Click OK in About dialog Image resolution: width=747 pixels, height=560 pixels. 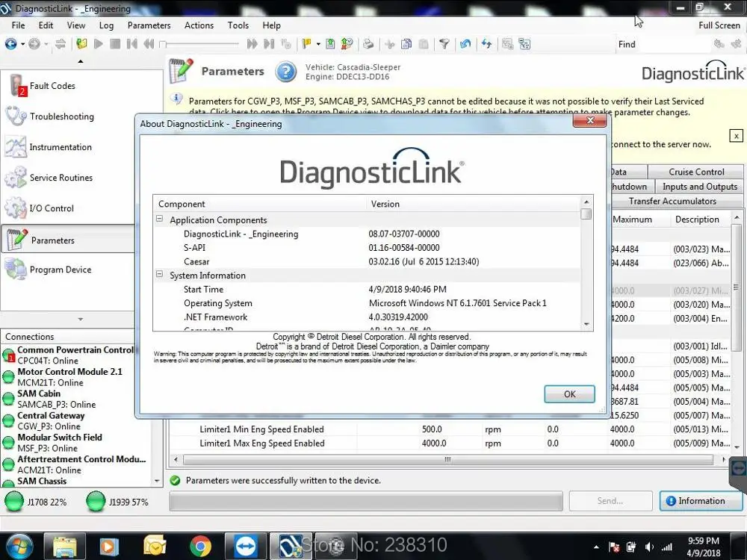[x=569, y=394]
